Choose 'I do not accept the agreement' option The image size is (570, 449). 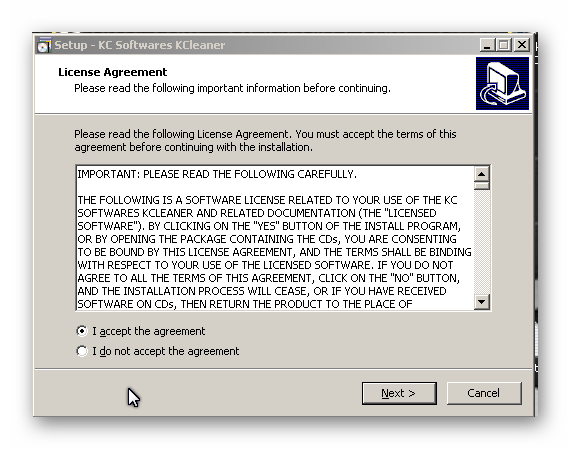click(x=82, y=351)
